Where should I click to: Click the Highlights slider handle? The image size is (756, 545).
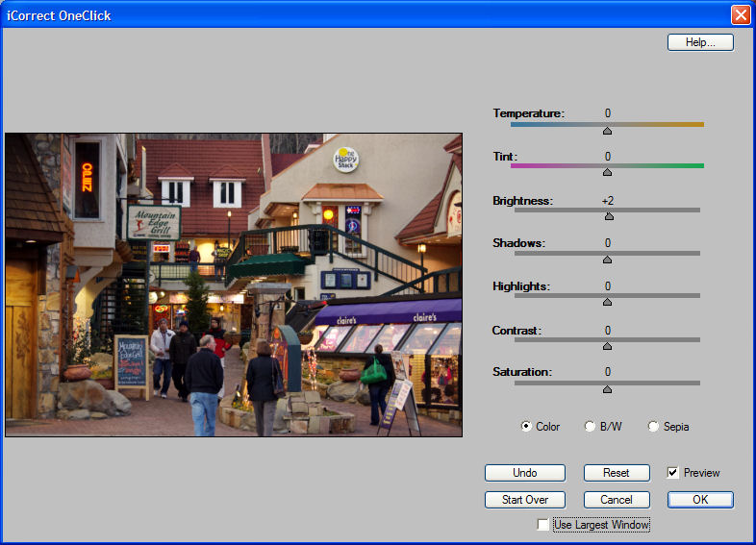(607, 302)
